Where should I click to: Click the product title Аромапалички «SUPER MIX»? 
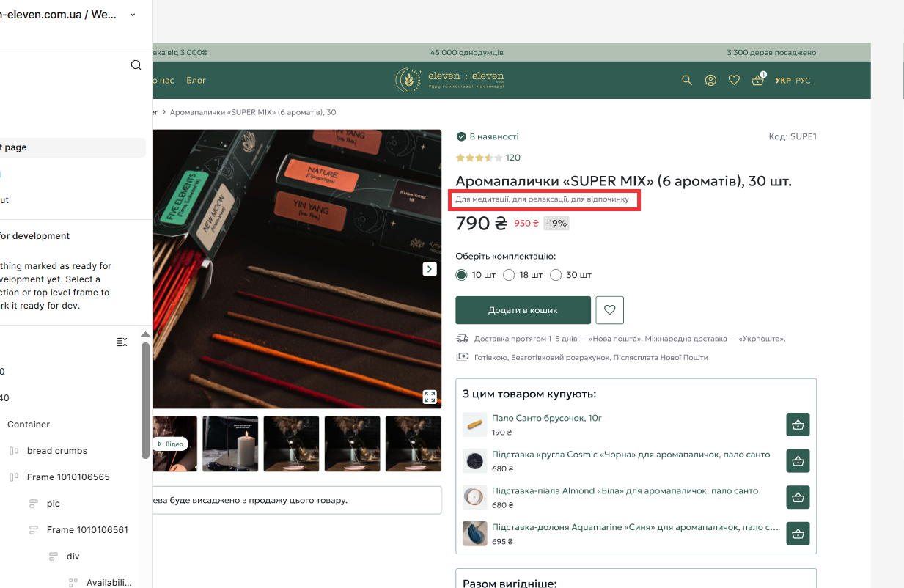(x=624, y=181)
